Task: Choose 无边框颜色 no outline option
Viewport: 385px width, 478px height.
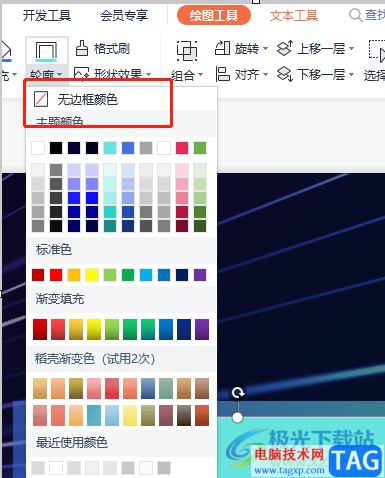Action: point(122,99)
